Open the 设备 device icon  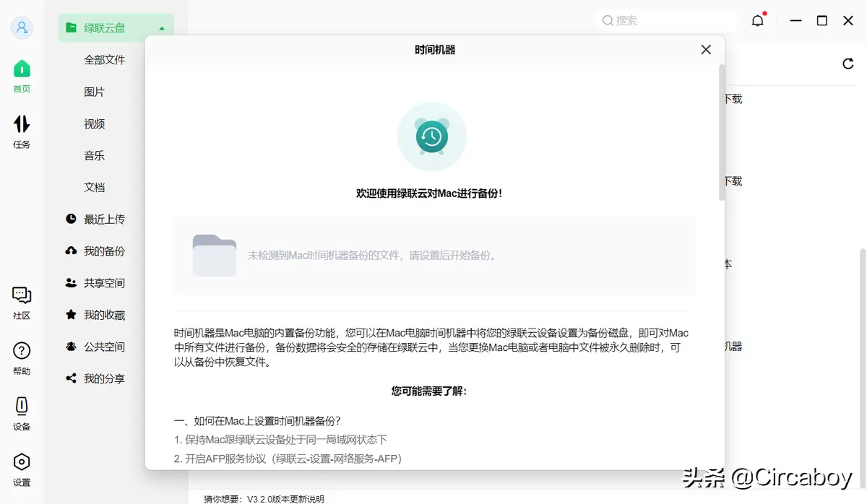pyautogui.click(x=22, y=407)
